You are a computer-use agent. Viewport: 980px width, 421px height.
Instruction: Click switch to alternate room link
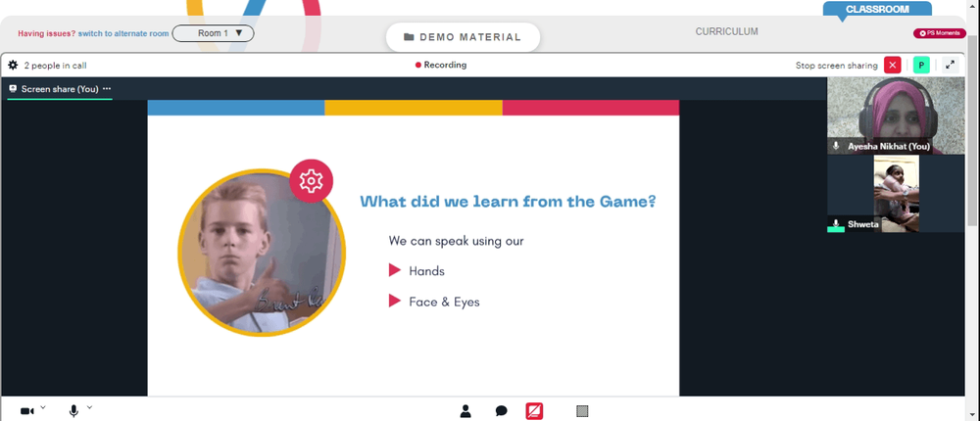[x=123, y=33]
